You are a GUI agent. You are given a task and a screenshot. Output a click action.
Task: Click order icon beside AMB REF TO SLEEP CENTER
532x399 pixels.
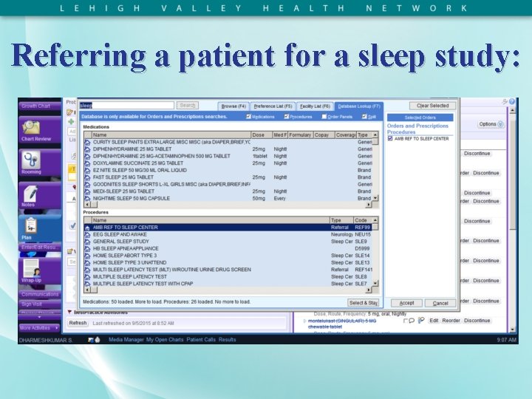point(87,228)
